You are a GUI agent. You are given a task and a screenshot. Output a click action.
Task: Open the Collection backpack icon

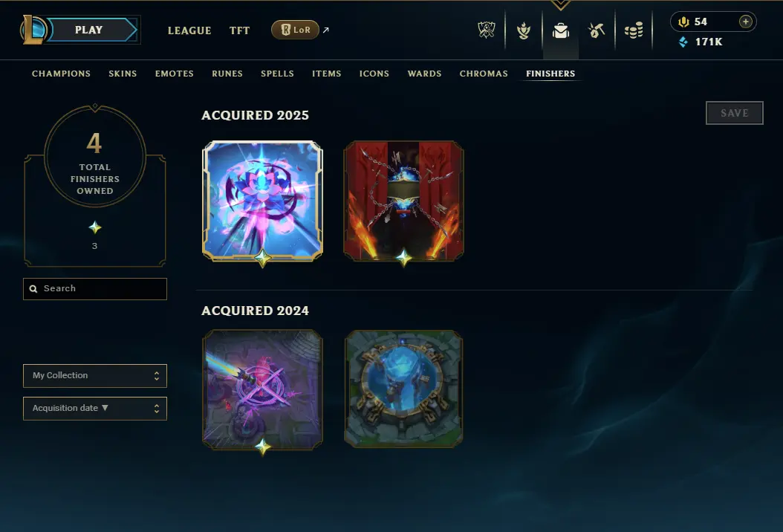pos(561,31)
